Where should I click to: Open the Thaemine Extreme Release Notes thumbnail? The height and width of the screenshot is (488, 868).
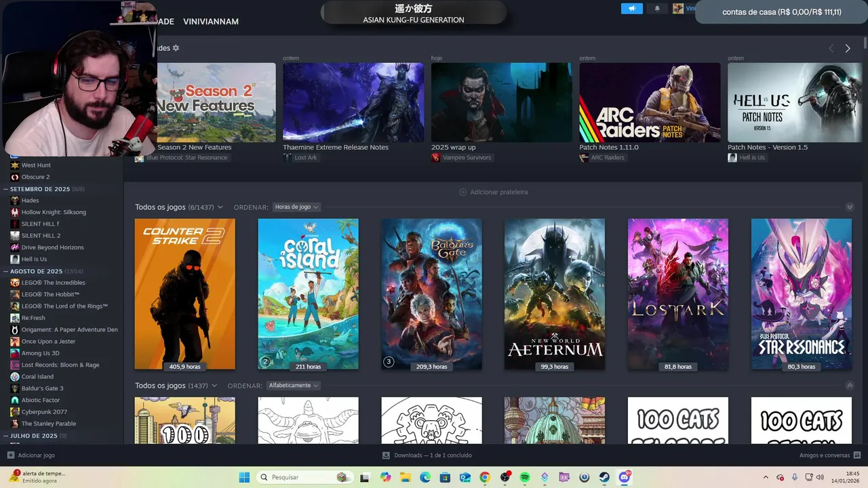tap(353, 102)
